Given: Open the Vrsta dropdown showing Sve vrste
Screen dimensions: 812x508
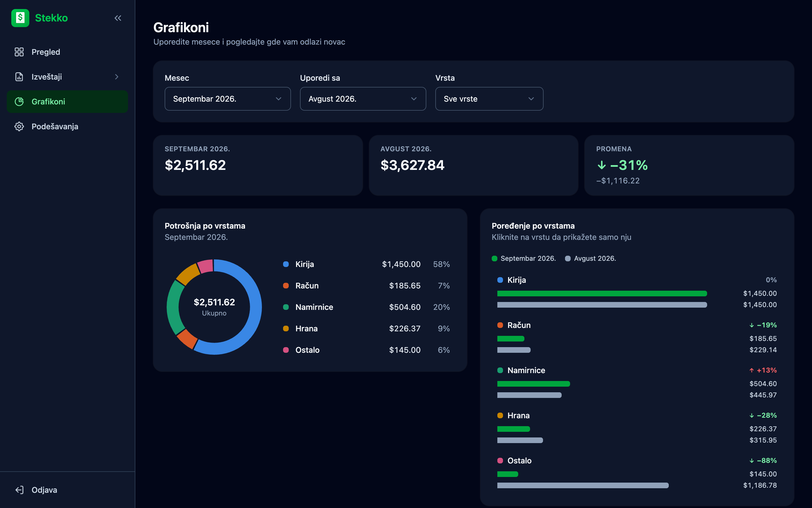Looking at the screenshot, I should [489, 99].
